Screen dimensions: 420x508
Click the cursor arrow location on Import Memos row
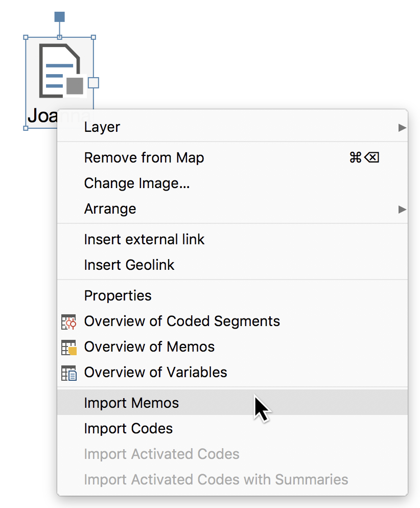[258, 404]
